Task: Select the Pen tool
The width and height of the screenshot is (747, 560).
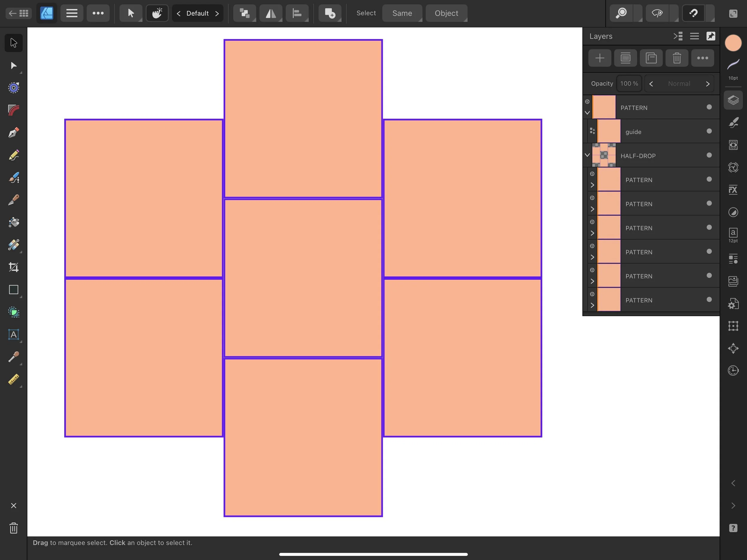Action: pyautogui.click(x=13, y=133)
